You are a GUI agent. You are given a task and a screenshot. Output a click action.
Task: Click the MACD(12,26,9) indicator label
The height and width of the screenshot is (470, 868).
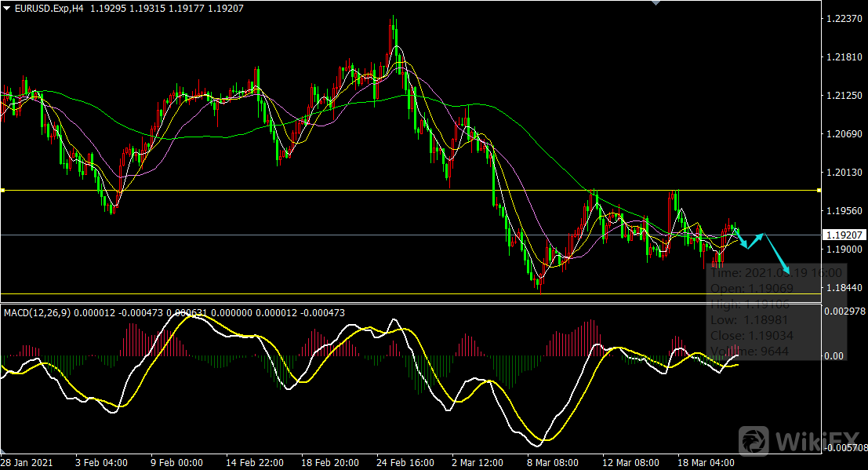click(x=38, y=313)
